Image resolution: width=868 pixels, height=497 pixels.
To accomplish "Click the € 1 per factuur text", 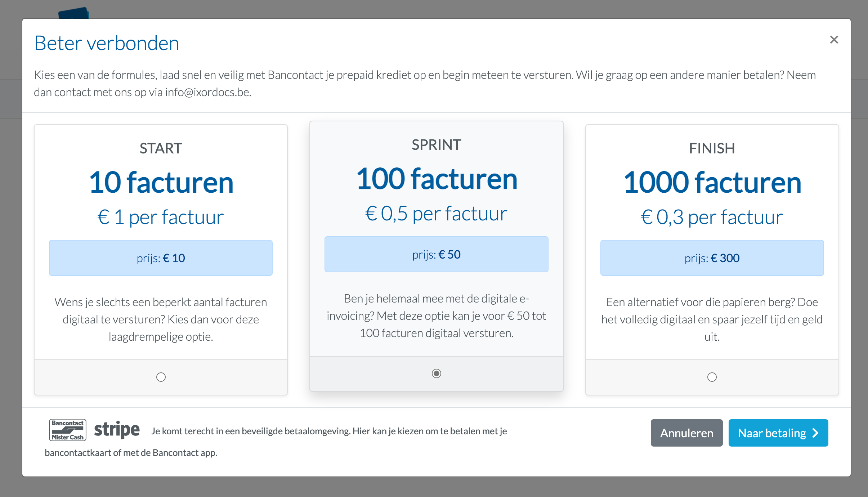I will click(161, 217).
